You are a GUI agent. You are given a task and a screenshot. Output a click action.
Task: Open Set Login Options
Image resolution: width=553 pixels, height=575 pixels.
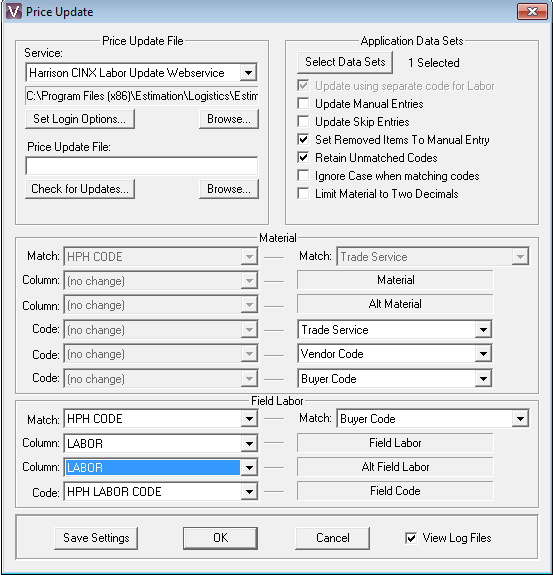point(80,119)
